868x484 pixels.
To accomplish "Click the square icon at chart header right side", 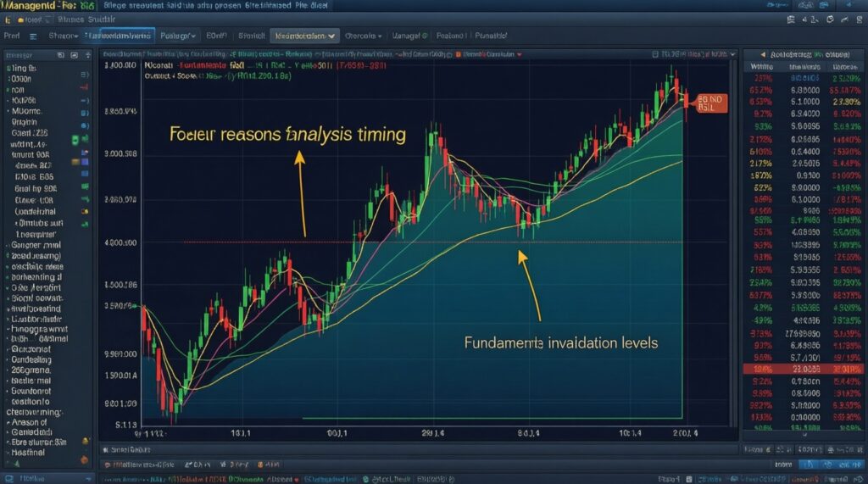I will [x=655, y=54].
